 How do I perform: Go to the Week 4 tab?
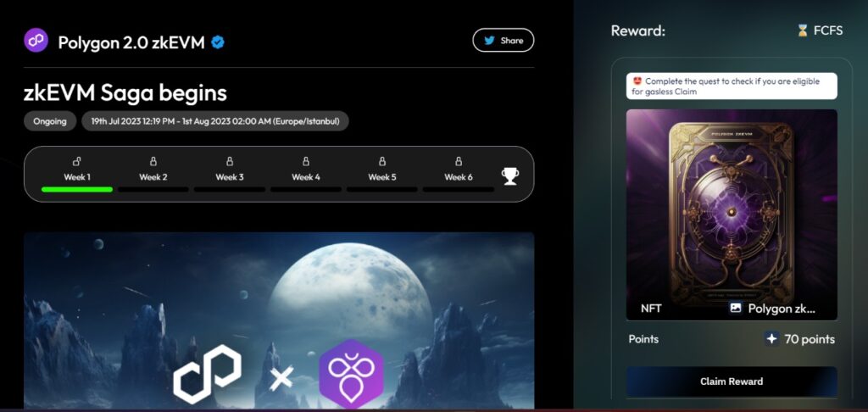[305, 173]
